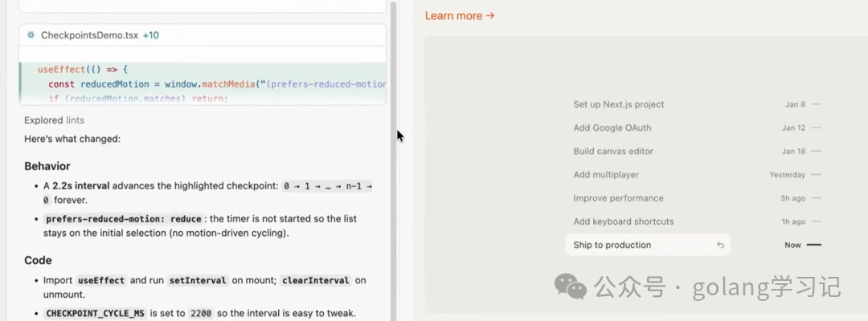The height and width of the screenshot is (321, 868).
Task: Click the Jan 18 date label
Action: coord(793,151)
